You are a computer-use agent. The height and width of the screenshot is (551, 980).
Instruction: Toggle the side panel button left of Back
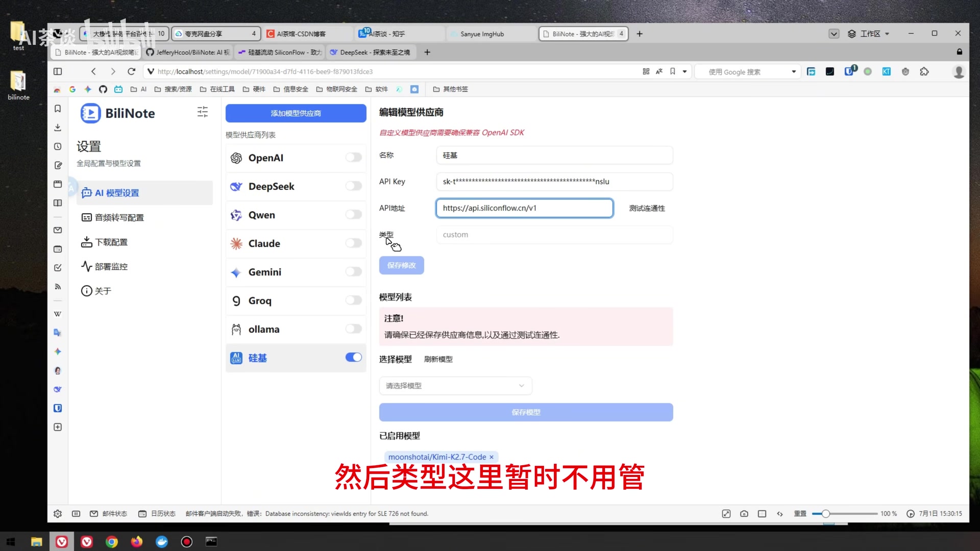click(x=58, y=71)
